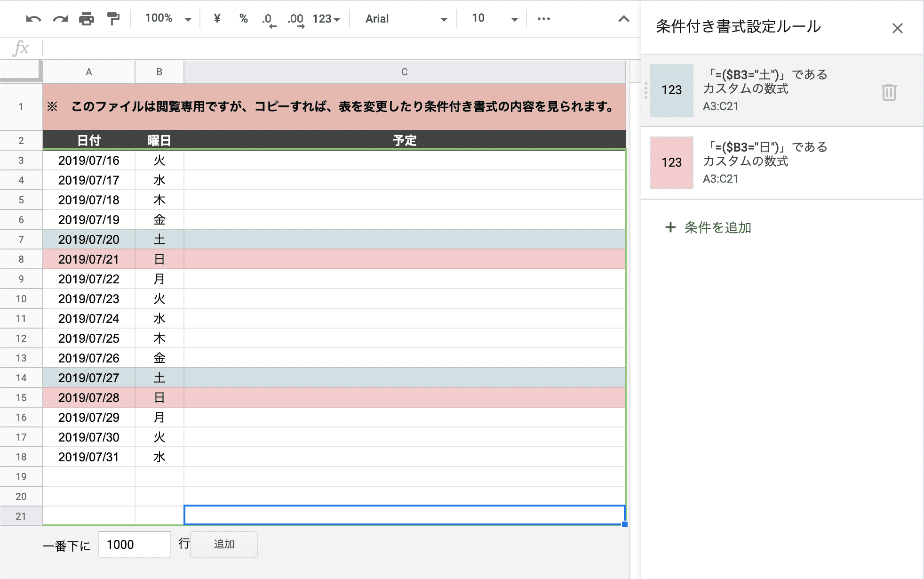Open the =($B3="土") rule entry
The width and height of the screenshot is (924, 579).
pyautogui.click(x=781, y=90)
